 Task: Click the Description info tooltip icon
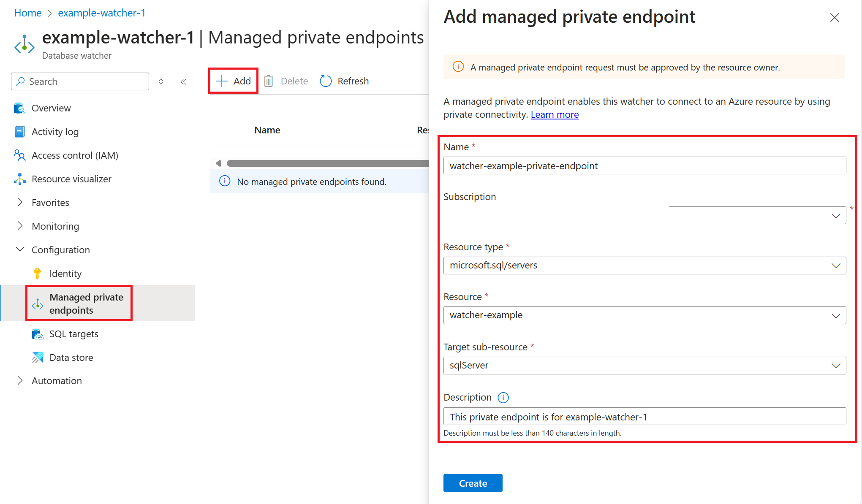pyautogui.click(x=503, y=397)
